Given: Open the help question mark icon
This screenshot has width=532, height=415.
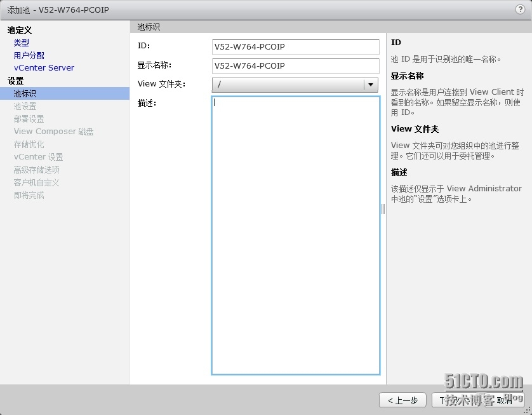Looking at the screenshot, I should (520, 10).
